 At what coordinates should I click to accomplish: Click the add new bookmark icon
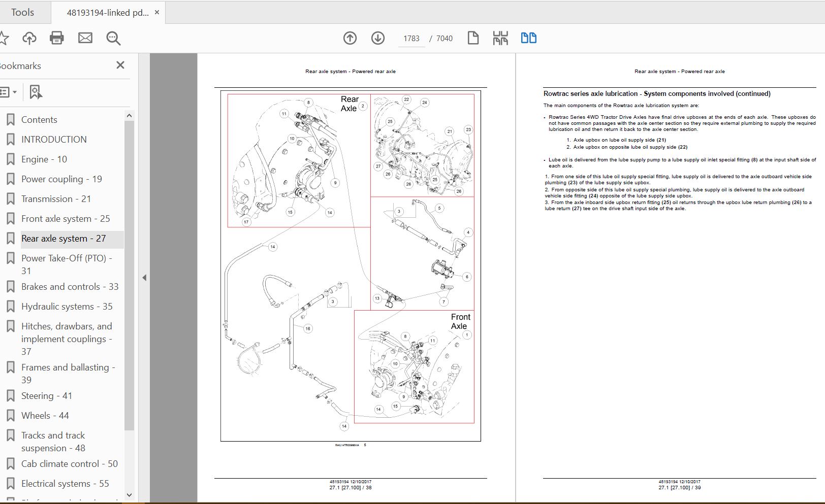(x=35, y=92)
